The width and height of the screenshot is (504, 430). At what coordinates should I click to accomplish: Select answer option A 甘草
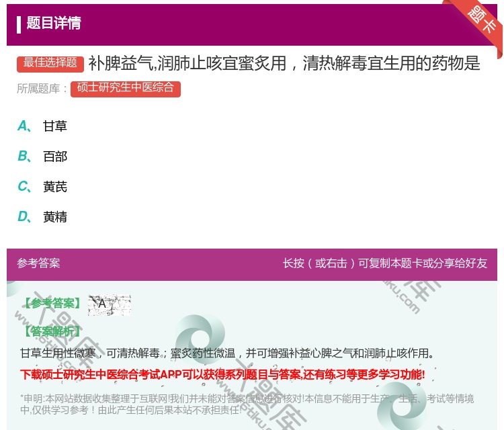pos(42,126)
